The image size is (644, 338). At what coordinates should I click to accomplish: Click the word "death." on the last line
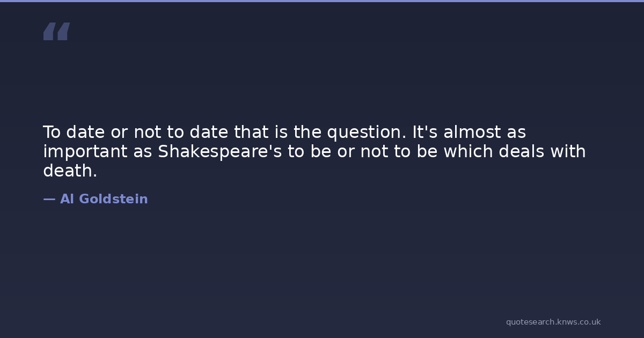click(x=70, y=171)
